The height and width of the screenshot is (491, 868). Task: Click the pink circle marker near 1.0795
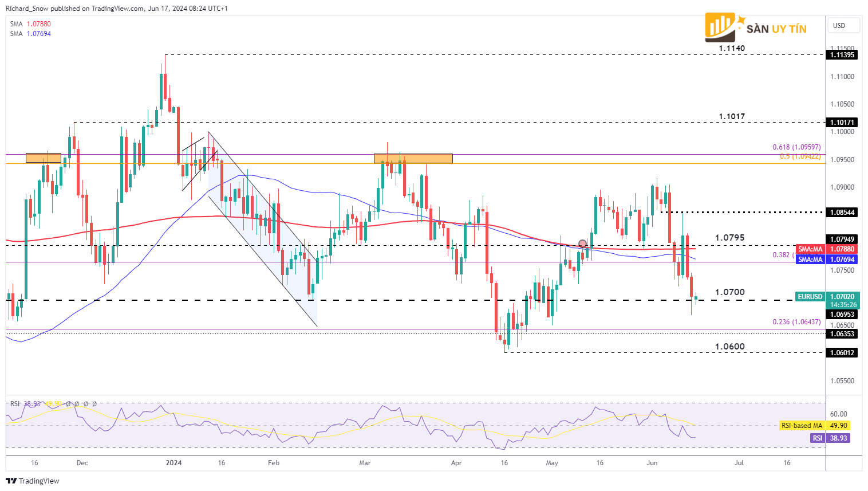click(x=583, y=243)
